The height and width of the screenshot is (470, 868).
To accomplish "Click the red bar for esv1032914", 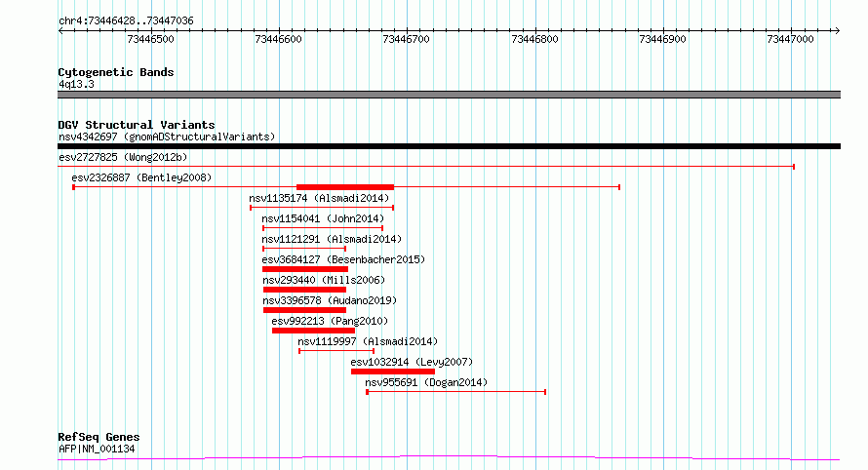I will point(393,372).
